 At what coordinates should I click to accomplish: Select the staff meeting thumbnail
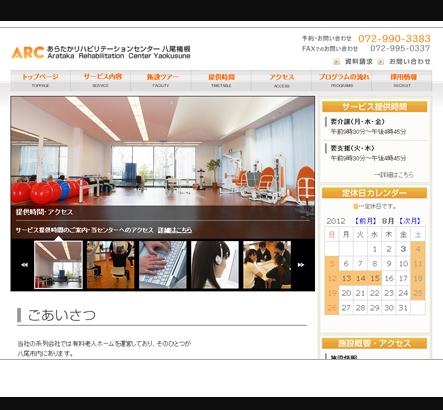[x=267, y=265]
